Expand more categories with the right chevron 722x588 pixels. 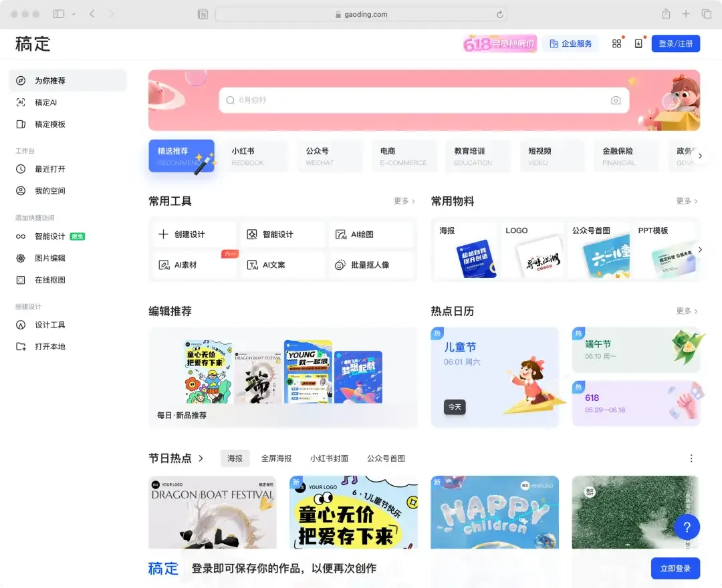pos(700,155)
